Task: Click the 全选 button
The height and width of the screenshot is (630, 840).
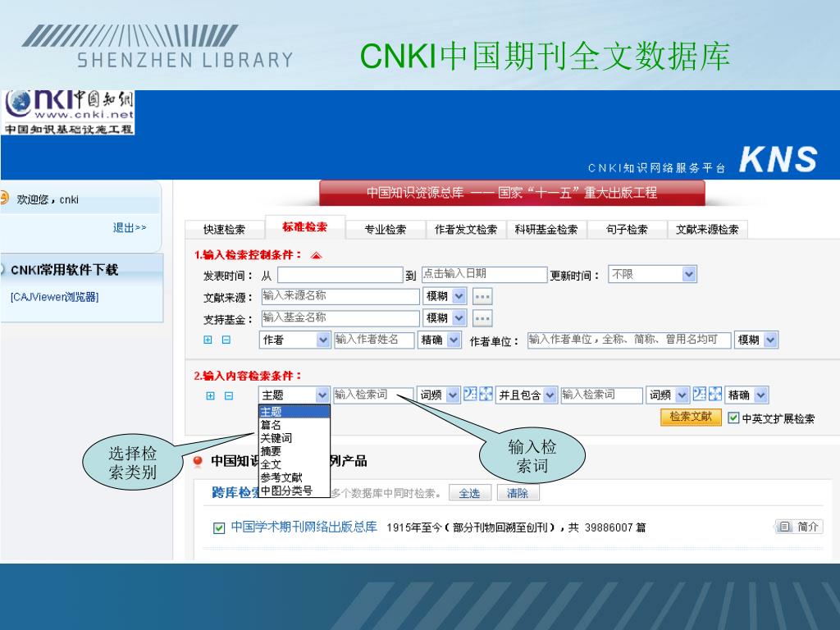Action: click(x=470, y=493)
